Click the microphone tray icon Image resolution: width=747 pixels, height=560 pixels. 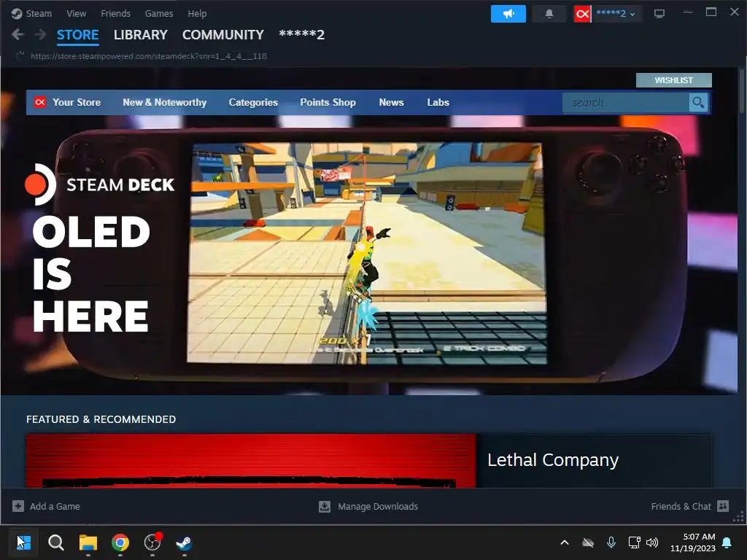(x=611, y=542)
